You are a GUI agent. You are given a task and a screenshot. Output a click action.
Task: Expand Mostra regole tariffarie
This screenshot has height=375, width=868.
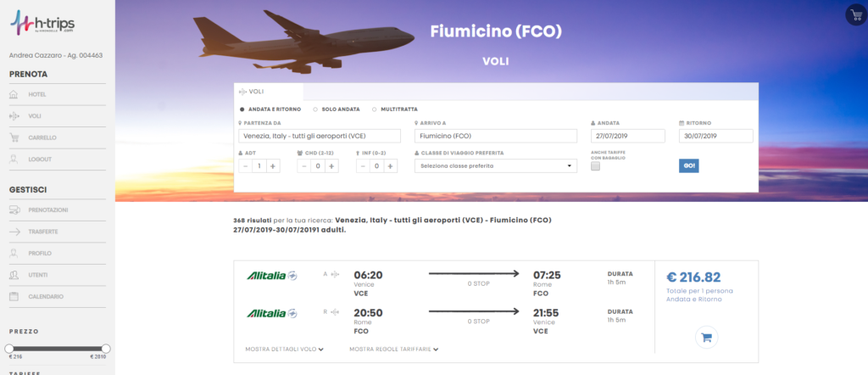393,350
